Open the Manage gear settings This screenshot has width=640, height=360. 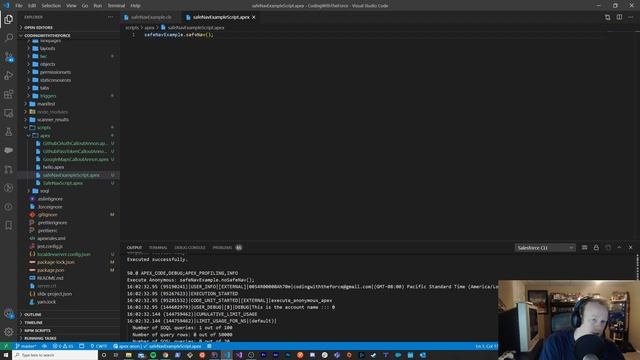point(9,332)
